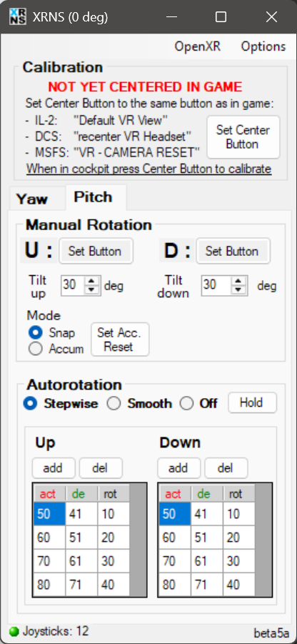Turn autorotation Off

pyautogui.click(x=186, y=404)
